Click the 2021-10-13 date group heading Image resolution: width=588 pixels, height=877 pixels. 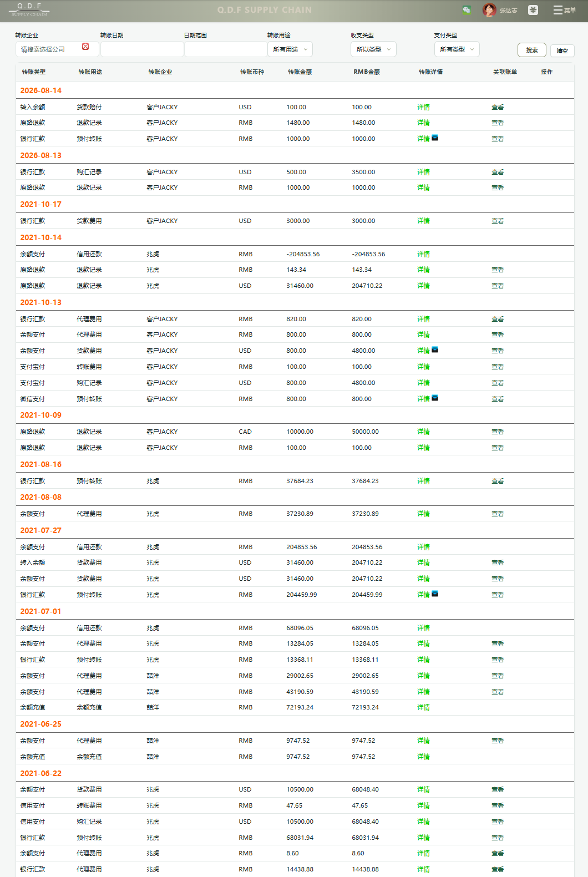tap(41, 302)
